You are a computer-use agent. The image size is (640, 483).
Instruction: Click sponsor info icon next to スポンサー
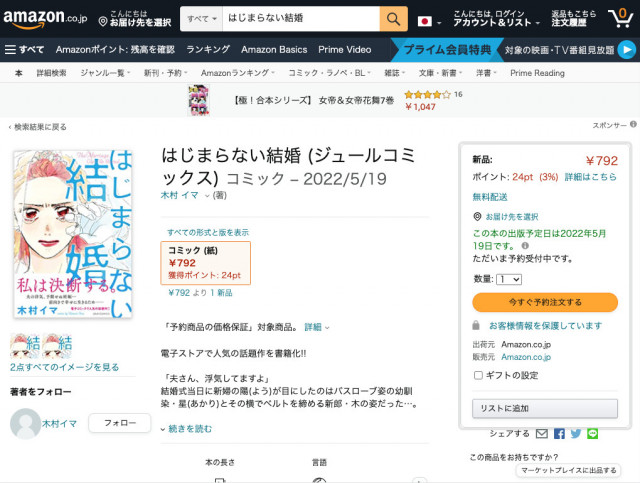[x=633, y=124]
